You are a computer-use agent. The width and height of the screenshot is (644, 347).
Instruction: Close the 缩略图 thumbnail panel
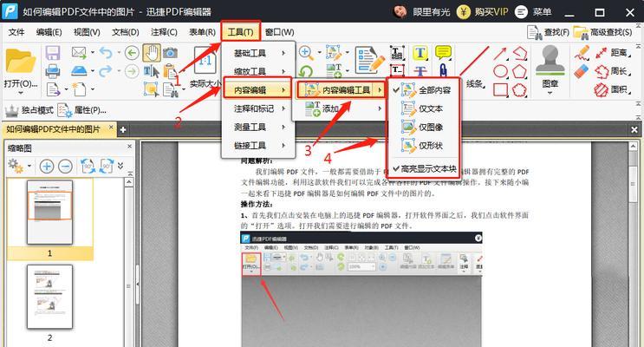tap(129, 147)
